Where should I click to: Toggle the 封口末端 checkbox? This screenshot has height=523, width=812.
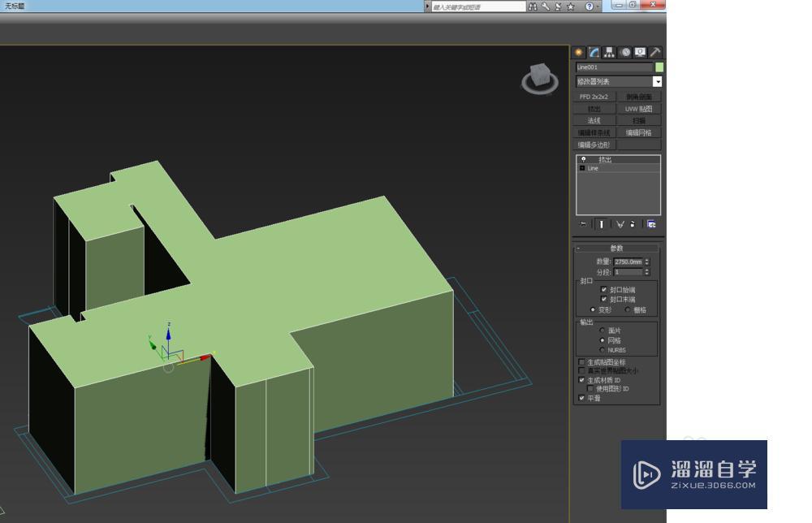tap(604, 300)
